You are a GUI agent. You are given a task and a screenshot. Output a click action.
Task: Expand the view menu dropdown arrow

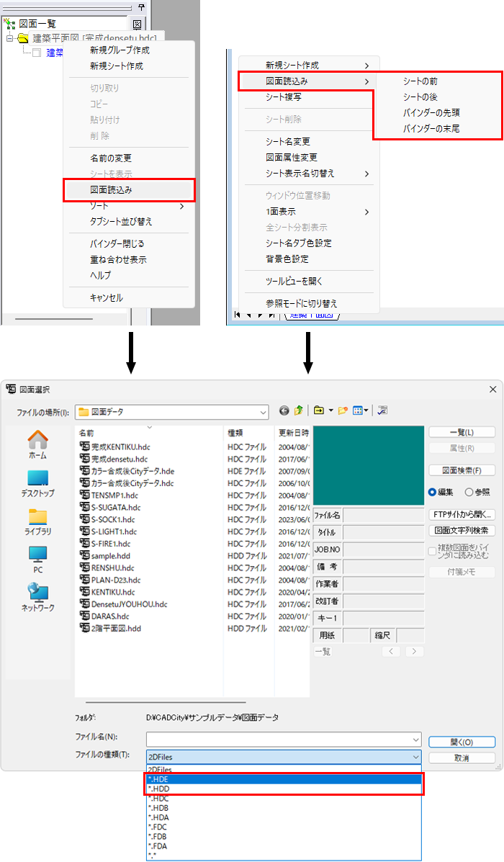pos(366,410)
